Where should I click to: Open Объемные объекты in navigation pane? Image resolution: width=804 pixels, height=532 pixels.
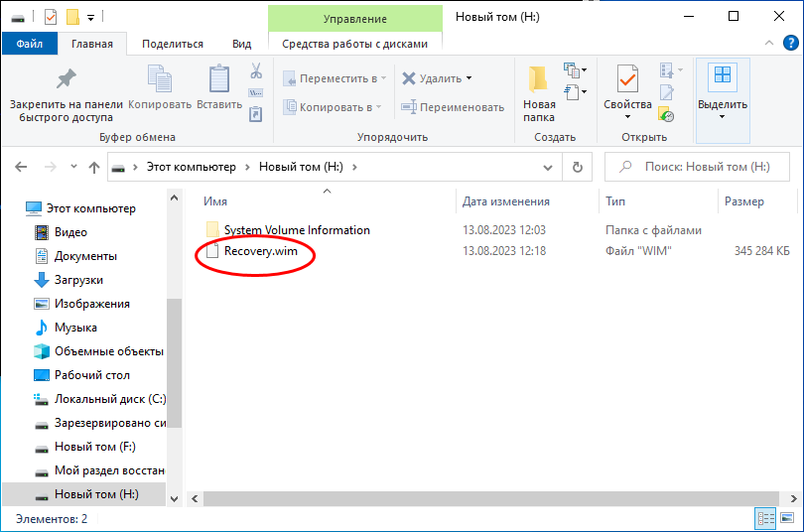pyautogui.click(x=99, y=351)
